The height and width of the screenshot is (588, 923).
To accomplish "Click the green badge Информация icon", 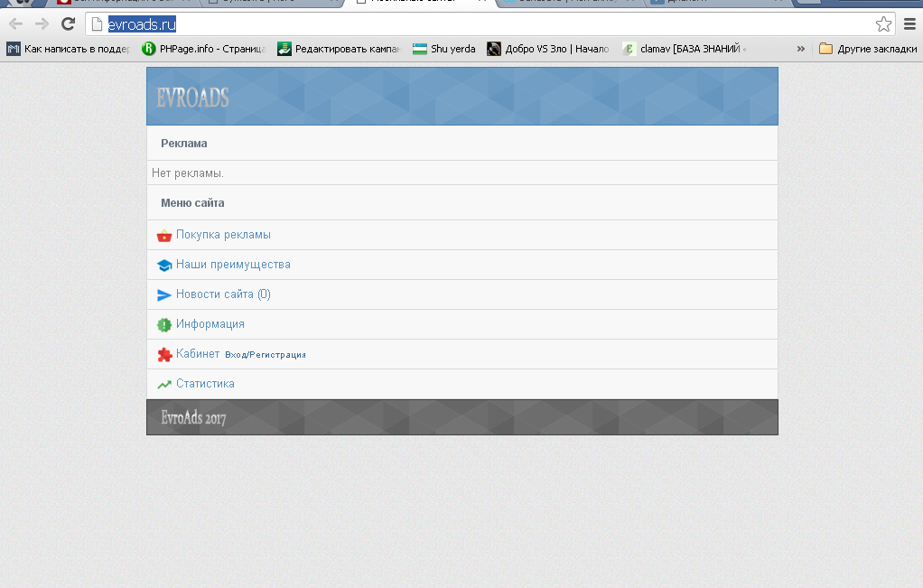I will [163, 324].
